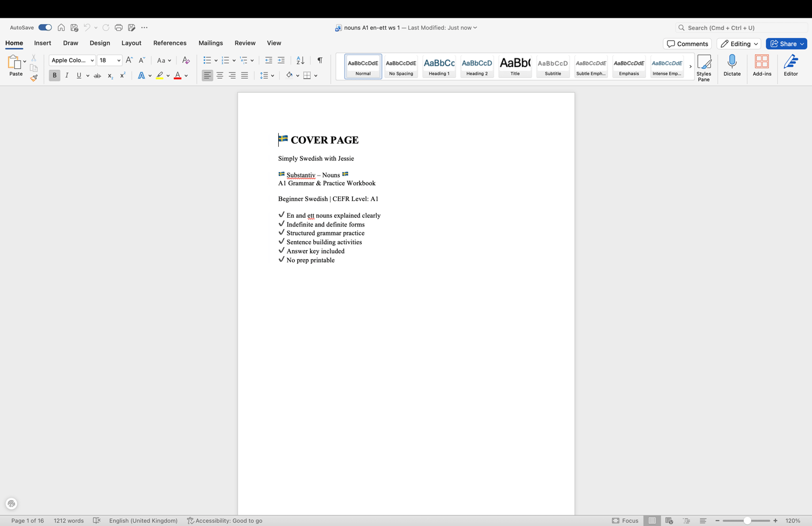Open Text Effects letter A icon

coord(141,76)
